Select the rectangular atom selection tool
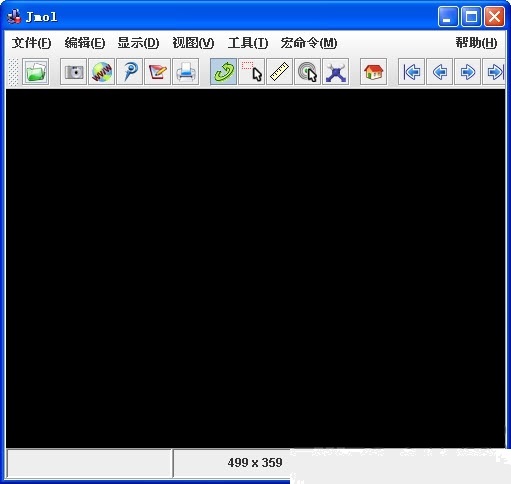Image resolution: width=511 pixels, height=484 pixels. pyautogui.click(x=252, y=72)
